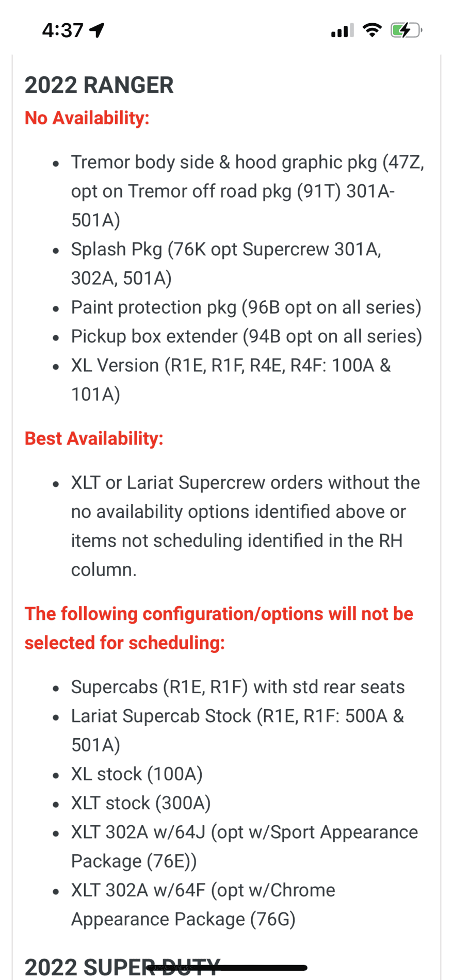Tap the Lariat Supercab Stock item
This screenshot has height=980, width=453.
(x=238, y=730)
